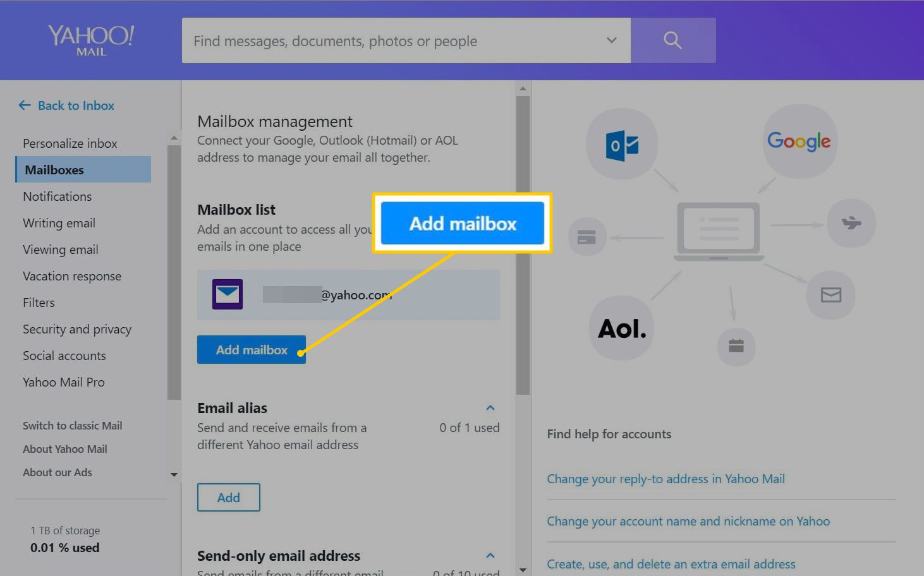Open About our Ads link
The height and width of the screenshot is (576, 924).
58,472
